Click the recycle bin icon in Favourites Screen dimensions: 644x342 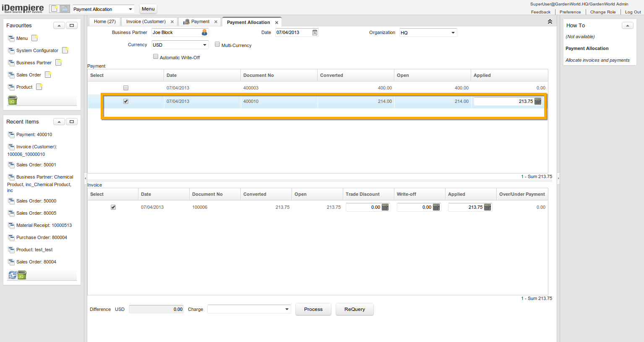(x=13, y=100)
